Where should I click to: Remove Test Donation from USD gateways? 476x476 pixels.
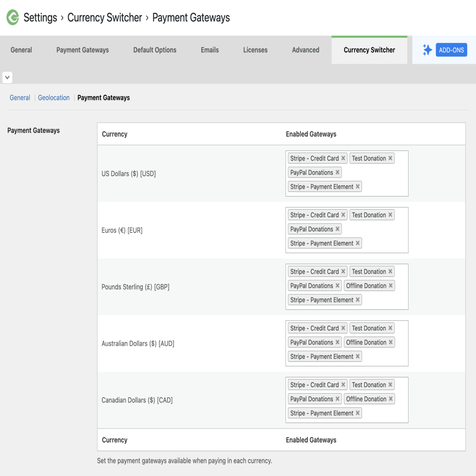[x=390, y=158]
